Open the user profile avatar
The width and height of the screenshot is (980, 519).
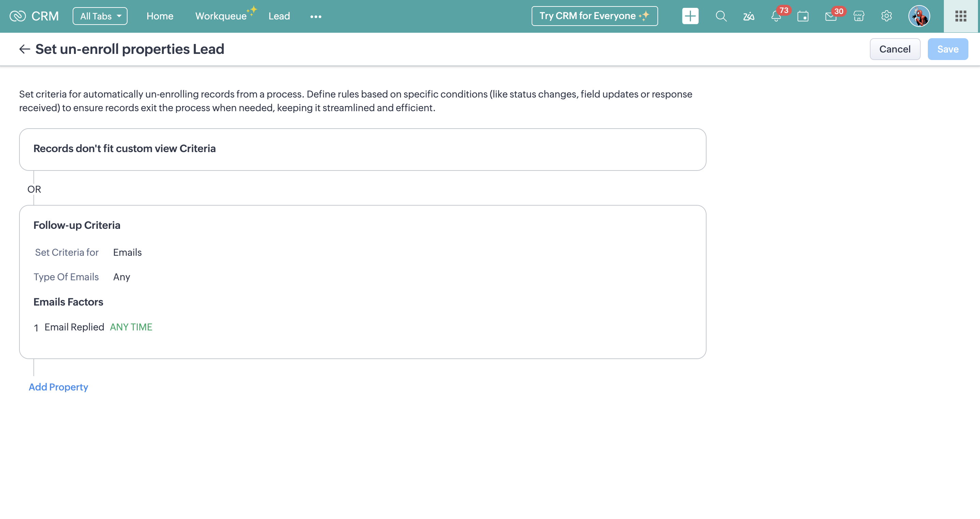click(919, 16)
